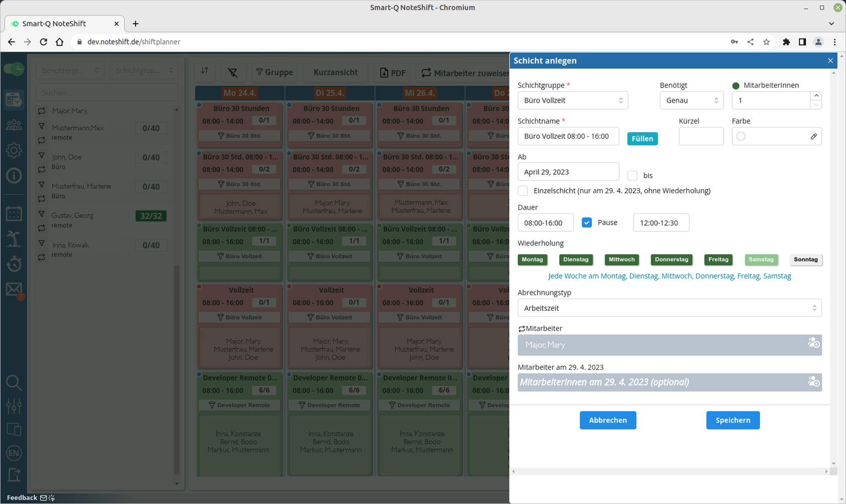The height and width of the screenshot is (504, 846).
Task: Click the logout icon in sidebar
Action: pos(14,474)
